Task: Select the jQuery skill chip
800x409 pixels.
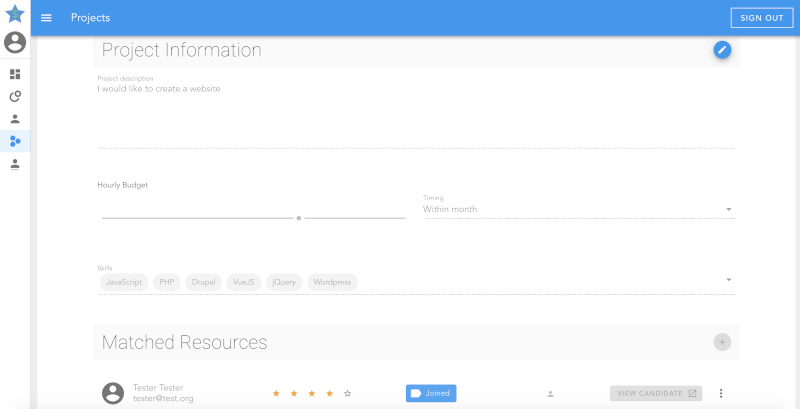Action: 284,282
